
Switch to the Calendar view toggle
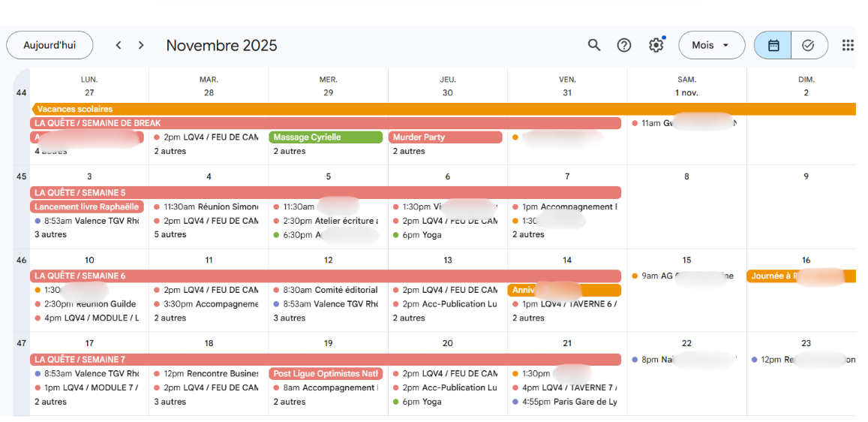coord(773,45)
